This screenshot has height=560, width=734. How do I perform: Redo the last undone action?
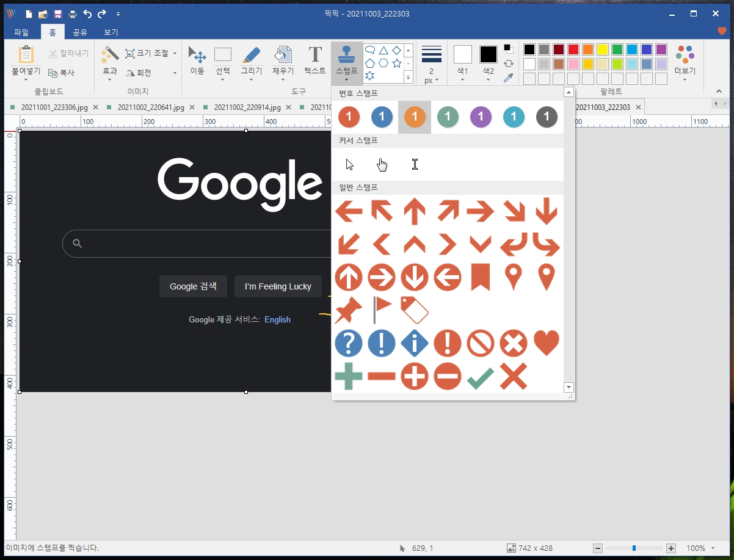click(x=102, y=13)
